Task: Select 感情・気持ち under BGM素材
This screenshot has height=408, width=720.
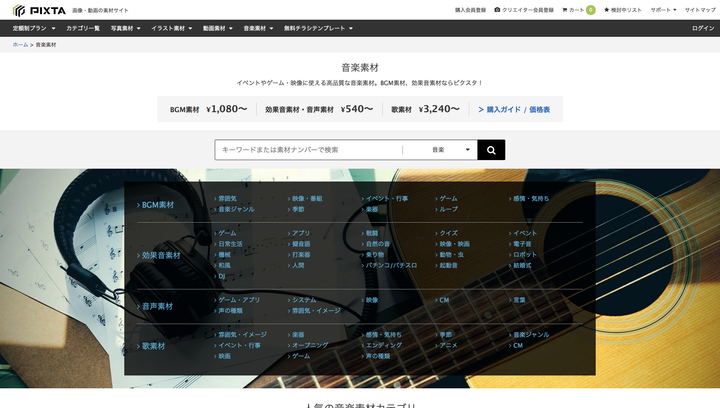Action: click(529, 199)
